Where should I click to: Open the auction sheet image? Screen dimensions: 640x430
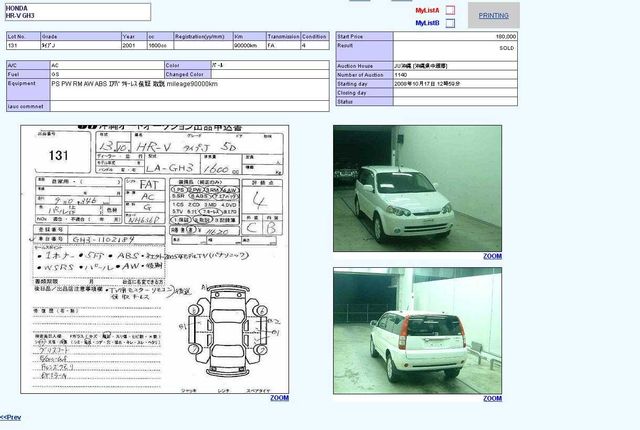pyautogui.click(x=155, y=259)
